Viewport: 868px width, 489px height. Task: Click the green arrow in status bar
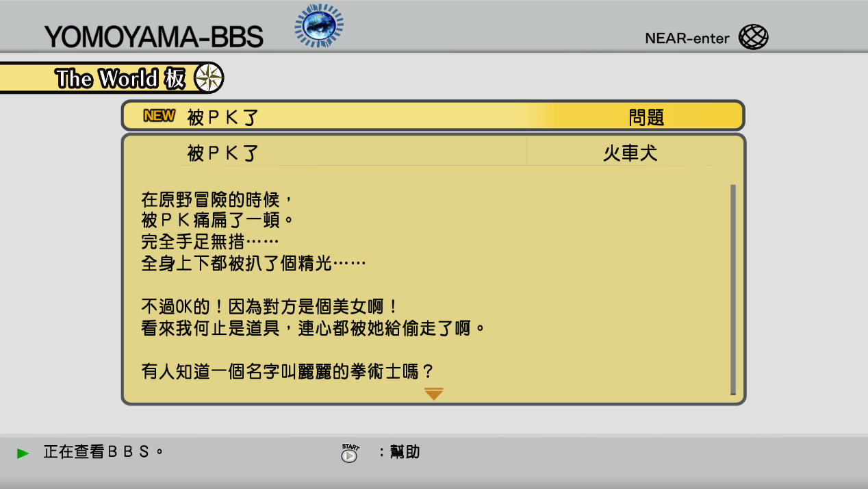[x=23, y=453]
